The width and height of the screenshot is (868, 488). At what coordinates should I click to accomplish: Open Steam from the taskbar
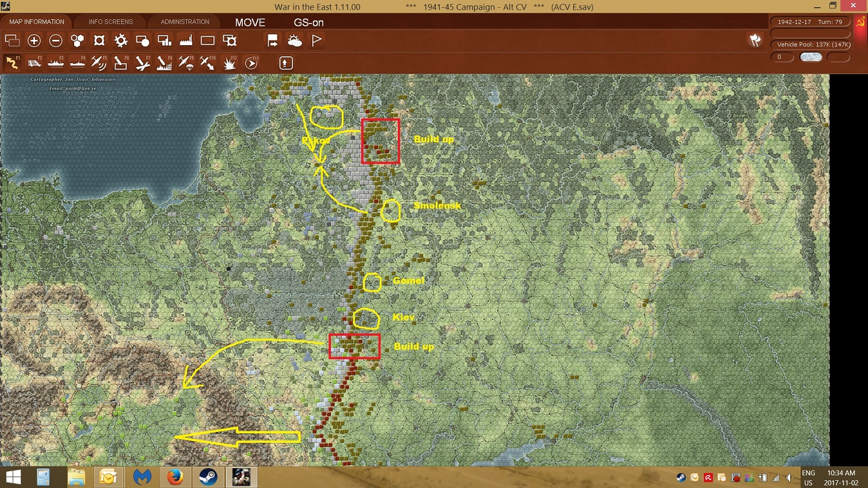pos(208,477)
